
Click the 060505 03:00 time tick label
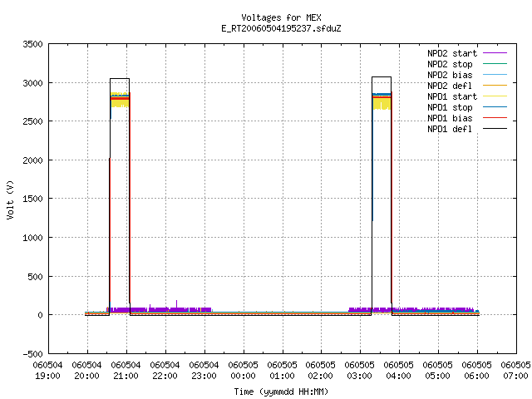360,371
